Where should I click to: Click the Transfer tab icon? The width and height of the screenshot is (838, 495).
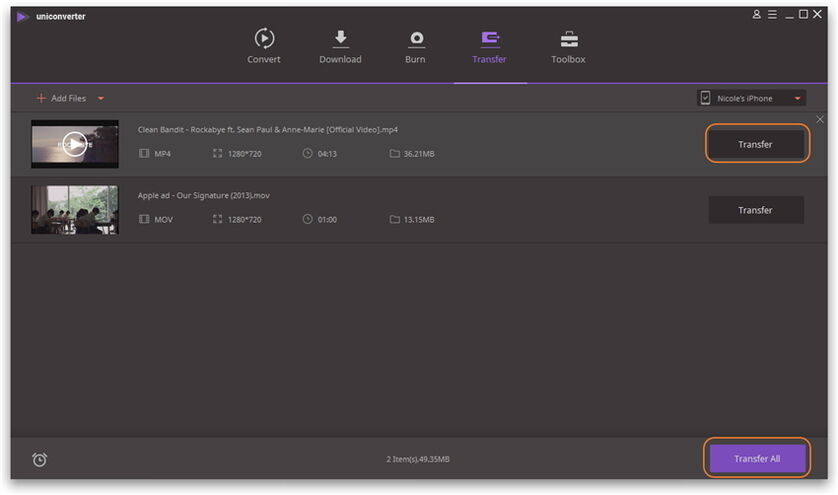pos(489,39)
